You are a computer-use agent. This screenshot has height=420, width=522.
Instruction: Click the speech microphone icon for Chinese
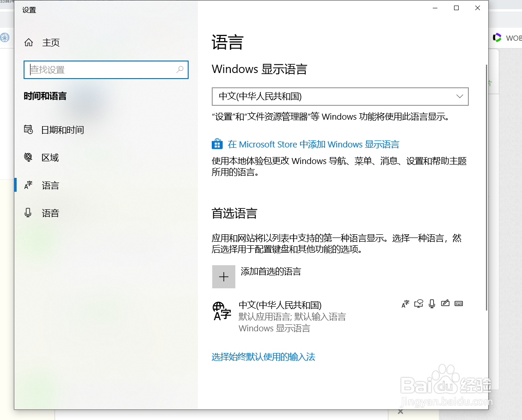click(x=432, y=304)
